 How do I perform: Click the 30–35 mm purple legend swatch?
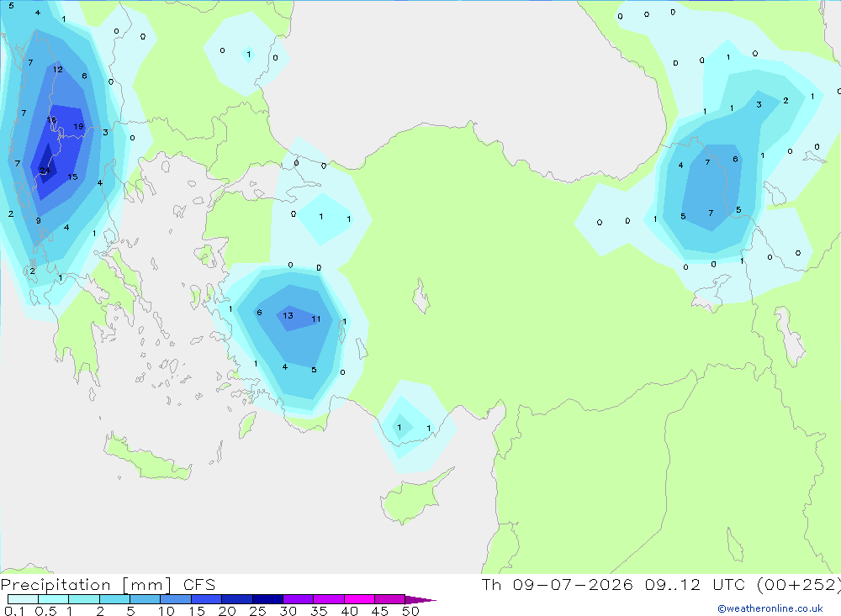(299, 599)
